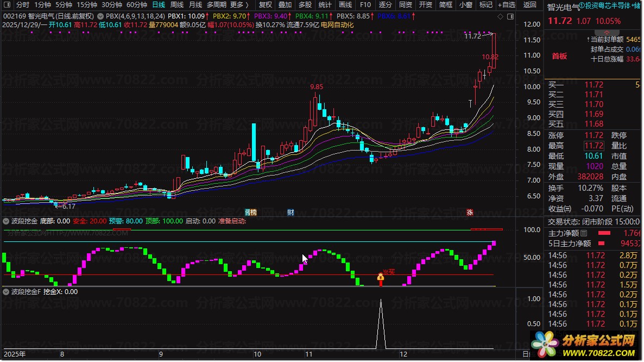Click the gold bag buy signal icon

(381, 278)
